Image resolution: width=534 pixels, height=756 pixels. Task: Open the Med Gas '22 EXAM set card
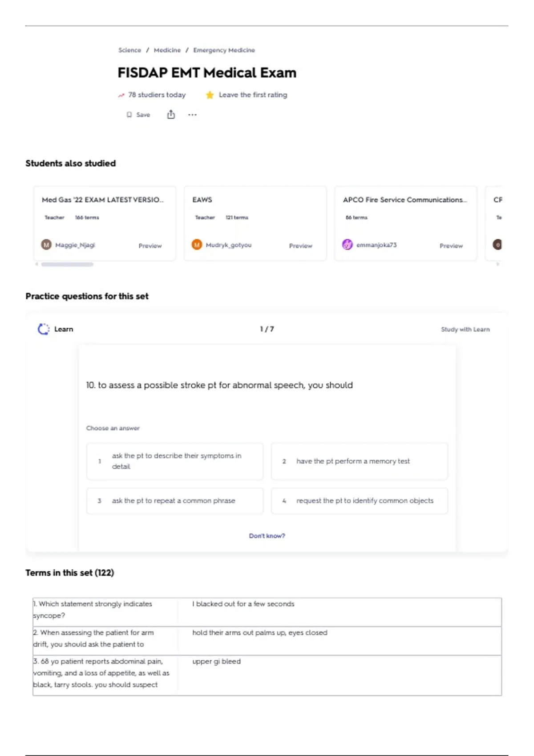[102, 200]
